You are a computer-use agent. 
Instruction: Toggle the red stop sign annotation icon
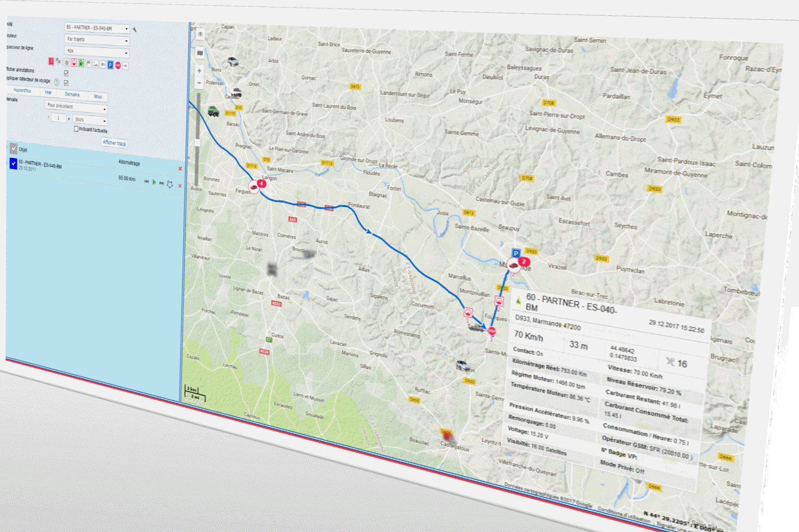pyautogui.click(x=118, y=65)
